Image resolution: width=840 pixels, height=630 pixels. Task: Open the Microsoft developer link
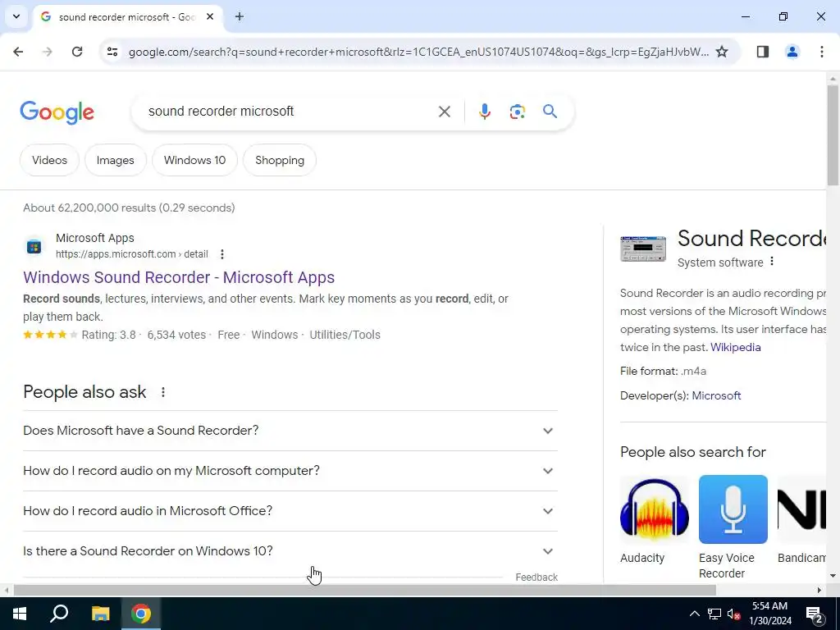[x=716, y=395]
